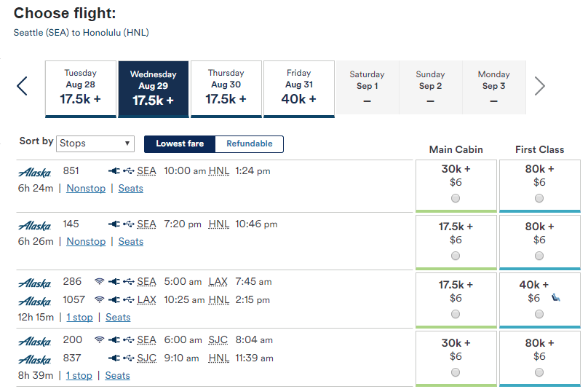Switch to the Friday Aug 31 tab
The image size is (588, 389).
coord(298,88)
